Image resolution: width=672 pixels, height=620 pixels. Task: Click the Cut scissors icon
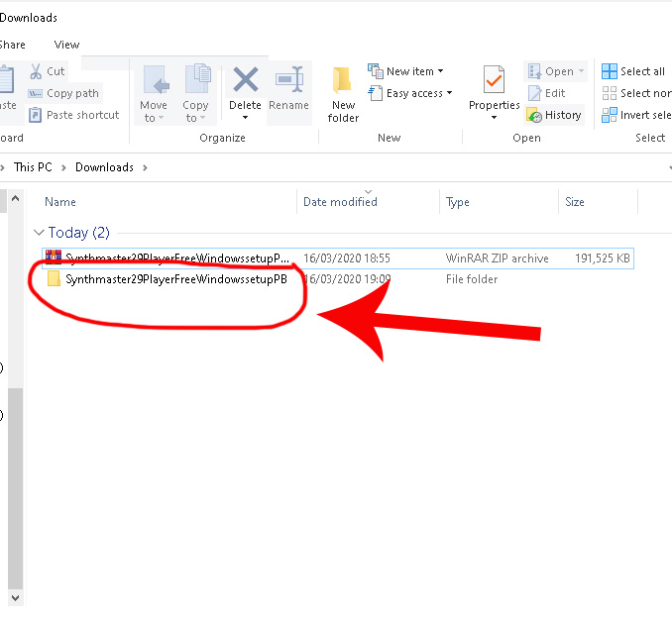(x=36, y=71)
